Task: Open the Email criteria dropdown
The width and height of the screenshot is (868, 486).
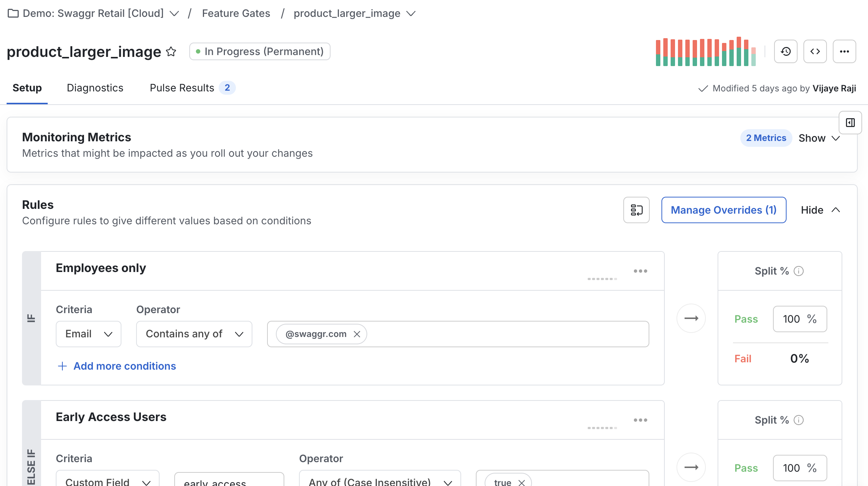Action: (88, 334)
